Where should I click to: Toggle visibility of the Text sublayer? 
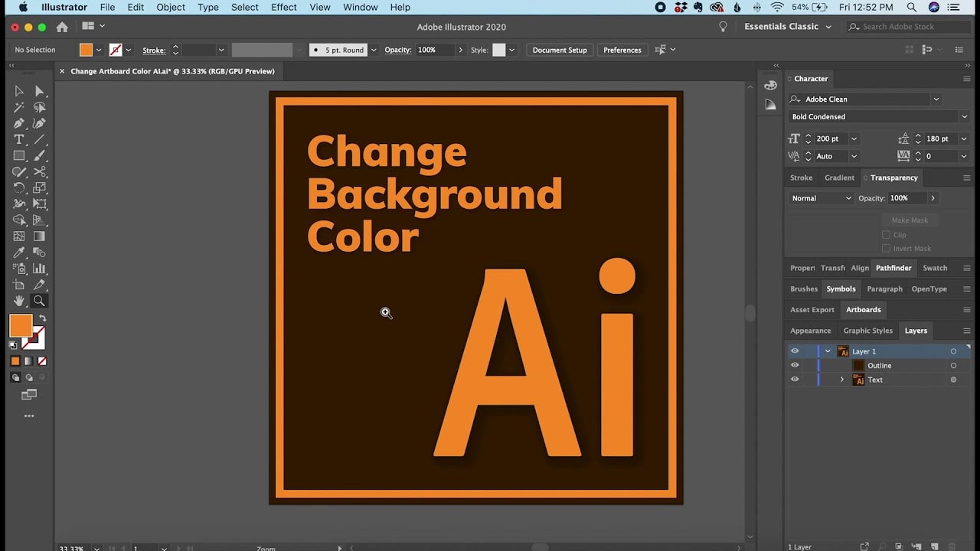[795, 380]
